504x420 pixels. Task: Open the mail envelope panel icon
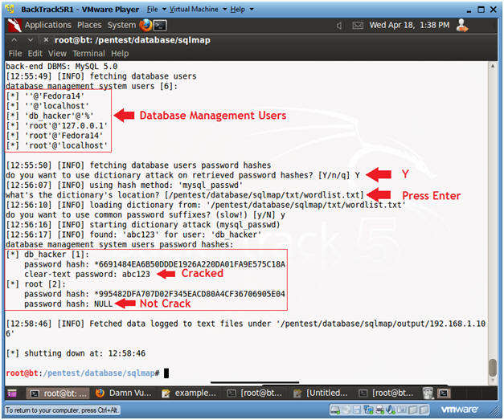358,26
